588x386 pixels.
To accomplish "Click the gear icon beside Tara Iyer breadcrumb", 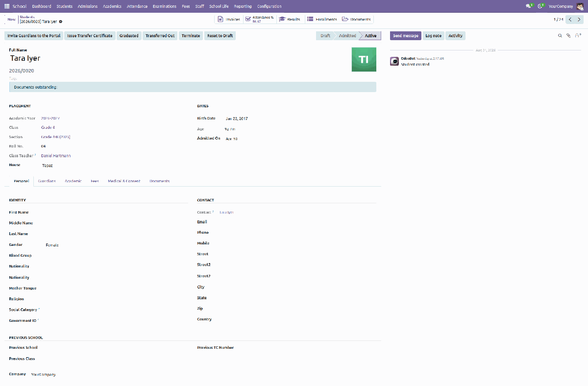I will click(x=61, y=22).
